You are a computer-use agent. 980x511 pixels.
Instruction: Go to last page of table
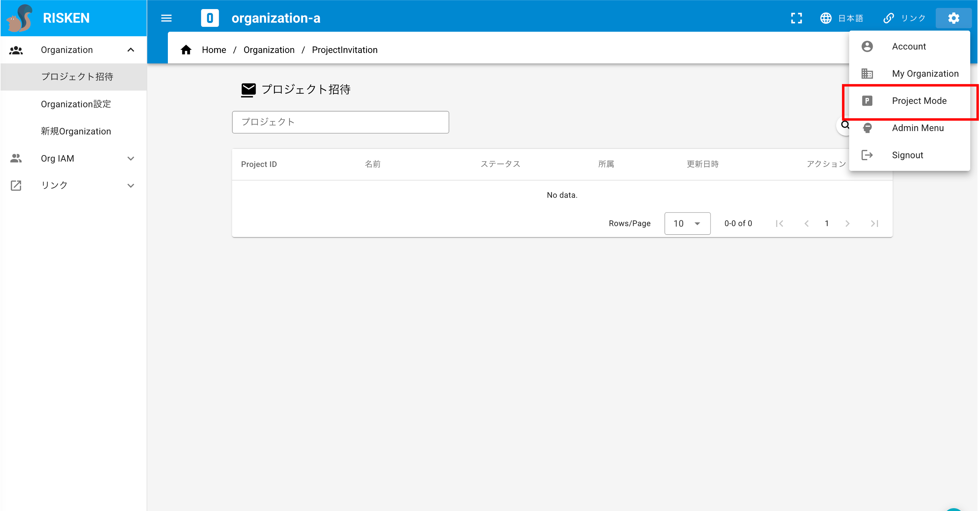874,223
